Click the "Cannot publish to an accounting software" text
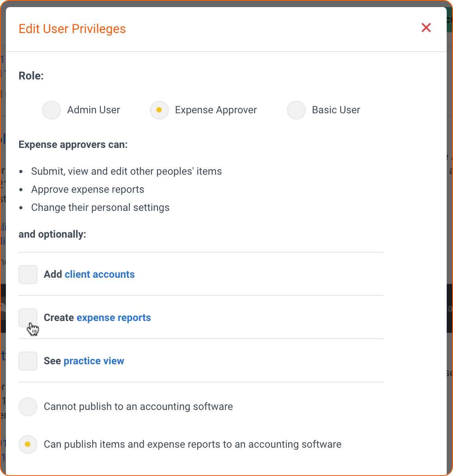 138,407
